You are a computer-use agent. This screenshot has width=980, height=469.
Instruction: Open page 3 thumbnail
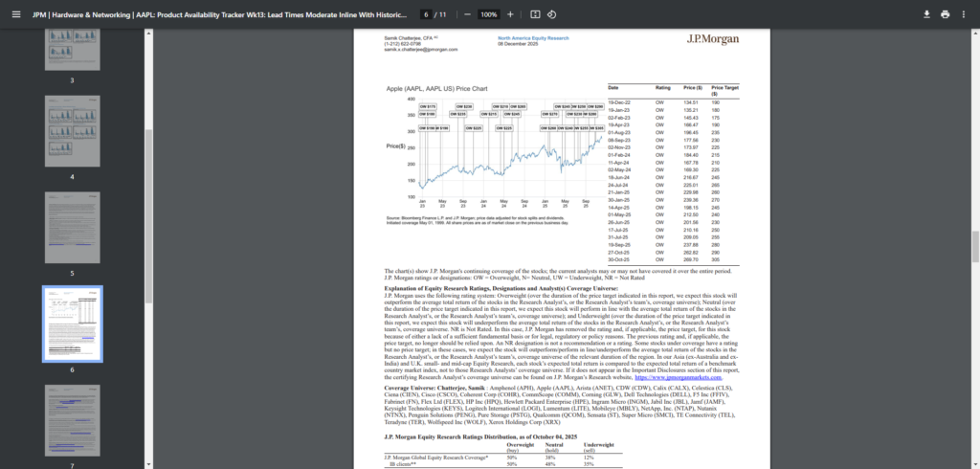72,52
